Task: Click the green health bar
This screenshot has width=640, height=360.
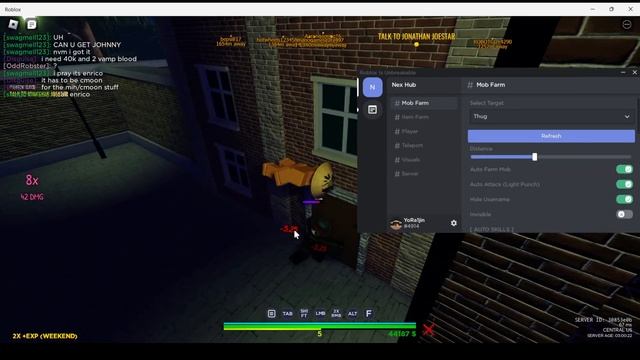Action: coord(320,326)
